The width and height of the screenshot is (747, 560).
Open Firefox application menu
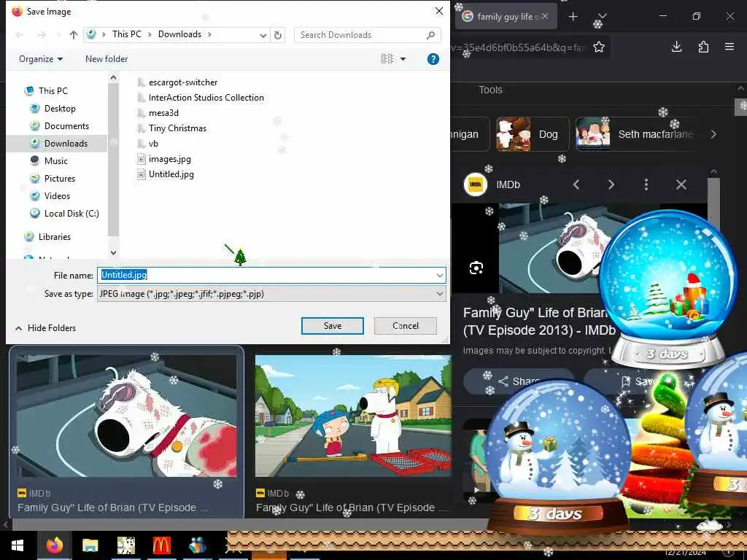pos(729,47)
